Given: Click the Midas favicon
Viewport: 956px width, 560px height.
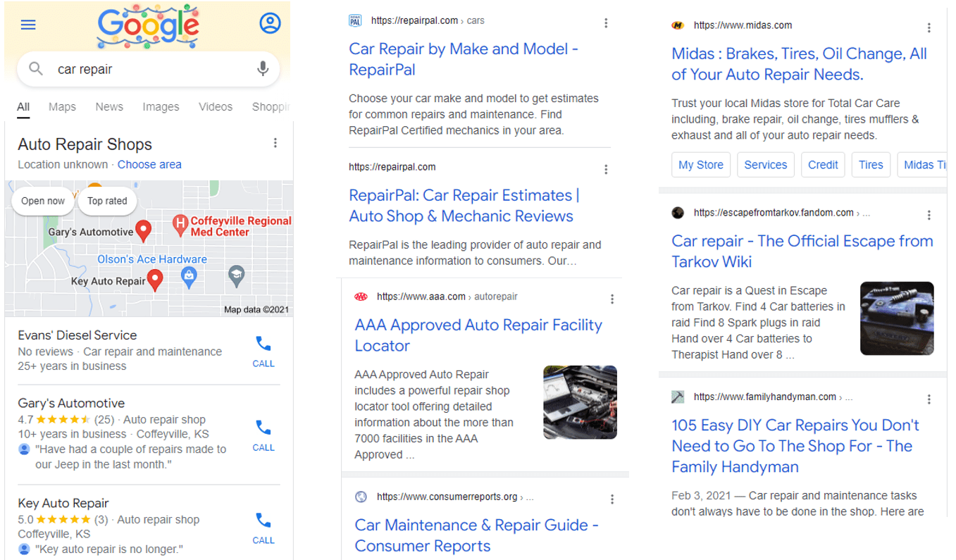Looking at the screenshot, I should click(678, 25).
